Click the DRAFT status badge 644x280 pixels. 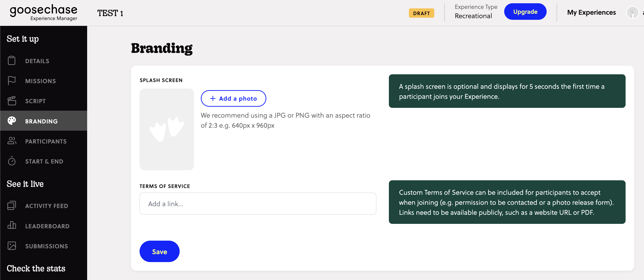tap(421, 13)
